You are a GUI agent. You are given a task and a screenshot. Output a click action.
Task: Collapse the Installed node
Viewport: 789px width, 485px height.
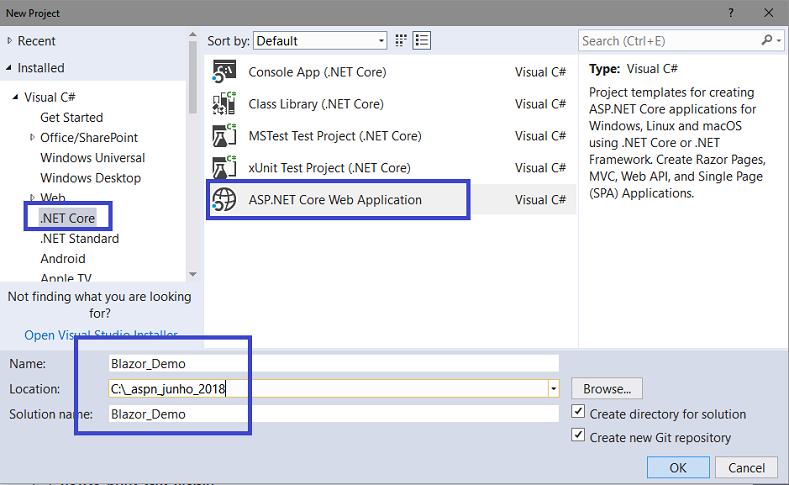(x=9, y=67)
